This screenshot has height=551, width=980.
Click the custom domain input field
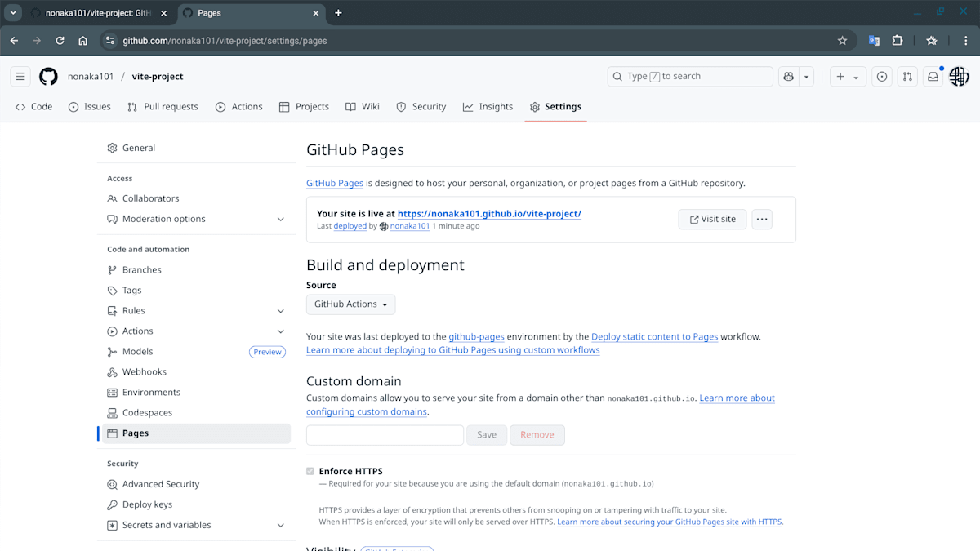coord(385,435)
